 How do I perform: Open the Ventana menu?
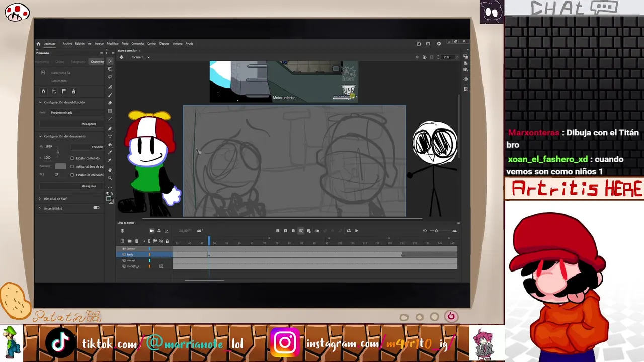click(178, 44)
